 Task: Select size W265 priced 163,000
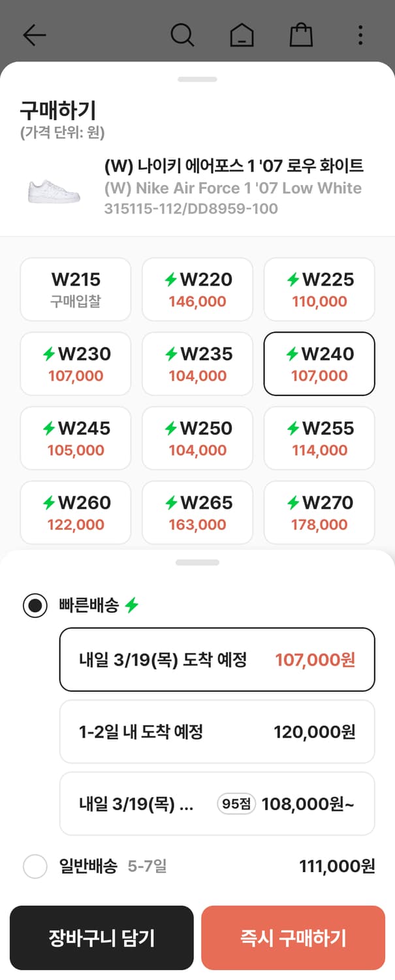click(x=197, y=512)
